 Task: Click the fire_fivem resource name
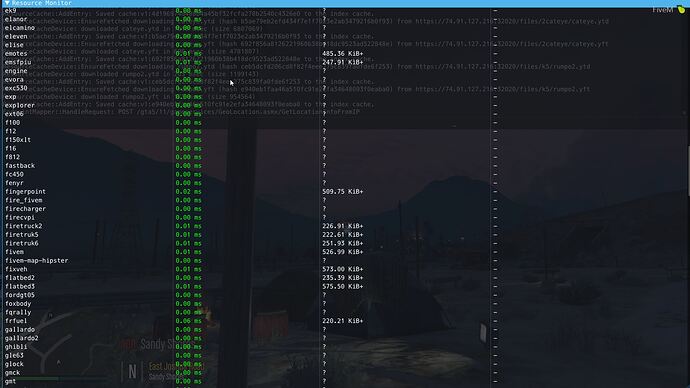tap(24, 200)
